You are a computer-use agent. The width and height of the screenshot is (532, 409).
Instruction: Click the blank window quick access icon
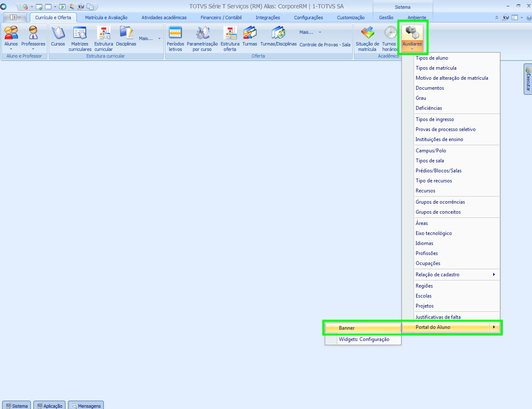48,7
